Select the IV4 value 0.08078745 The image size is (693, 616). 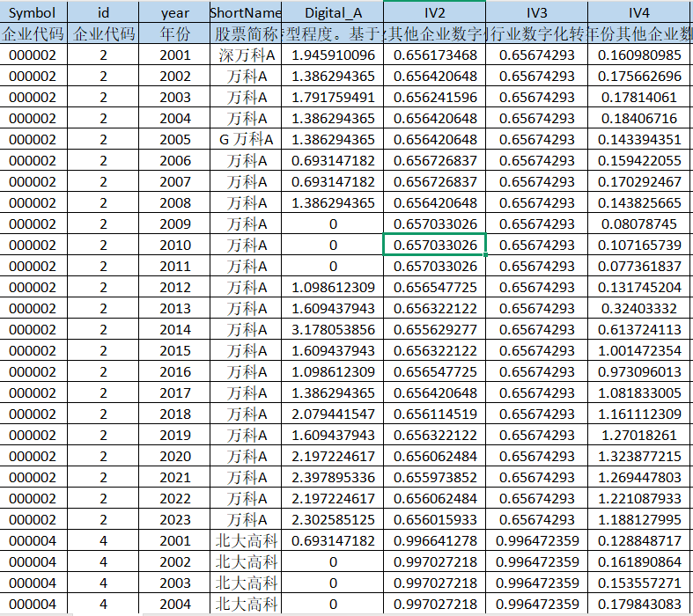[639, 224]
